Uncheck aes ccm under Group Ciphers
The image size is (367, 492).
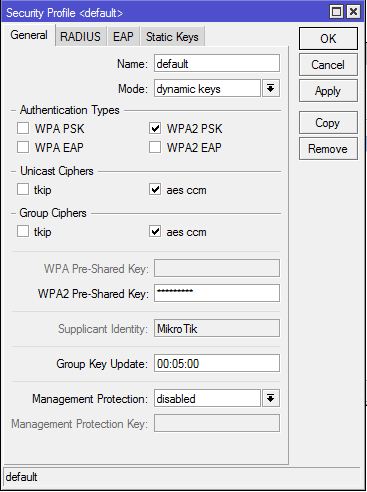point(155,231)
